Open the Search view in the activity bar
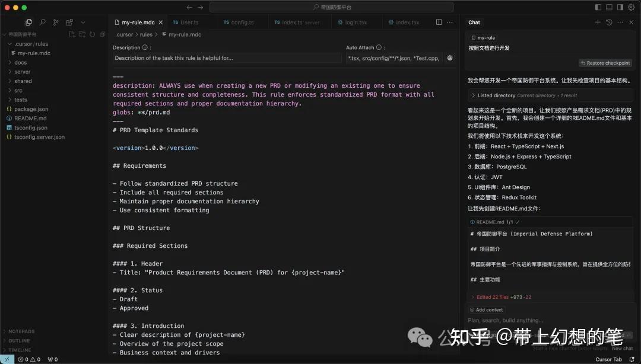This screenshot has width=641, height=364. tap(42, 22)
